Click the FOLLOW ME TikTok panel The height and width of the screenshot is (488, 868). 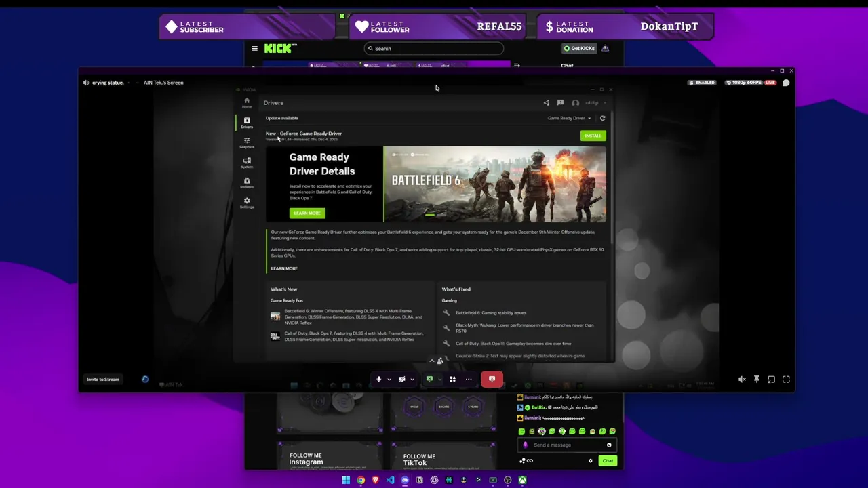coord(443,455)
